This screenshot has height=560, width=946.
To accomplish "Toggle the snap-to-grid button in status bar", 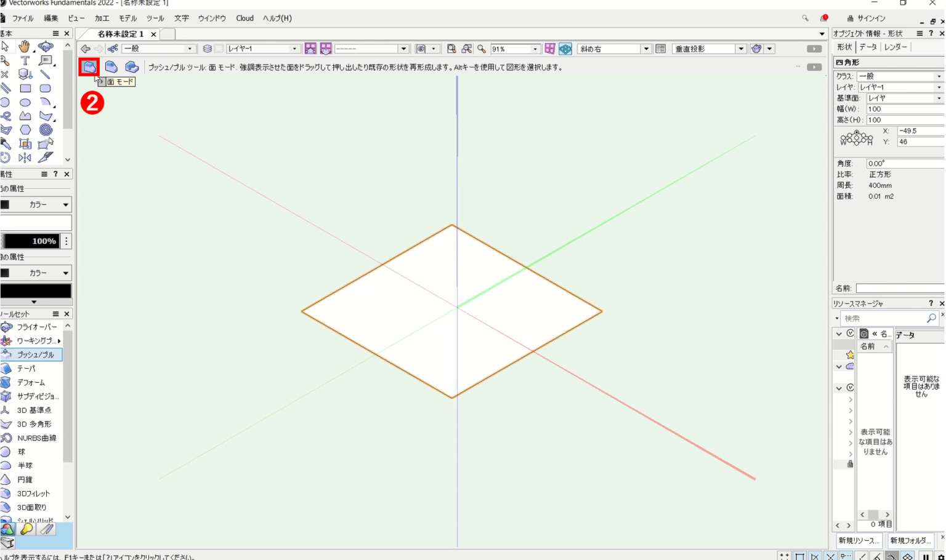I will coord(784,556).
